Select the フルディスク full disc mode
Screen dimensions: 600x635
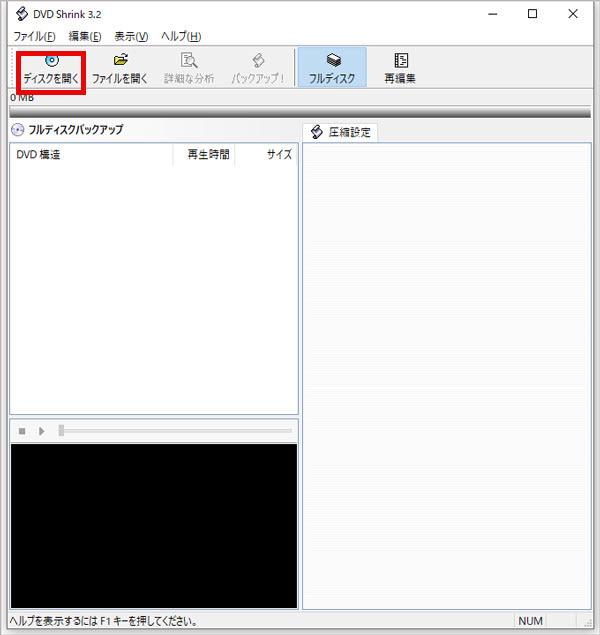[332, 68]
